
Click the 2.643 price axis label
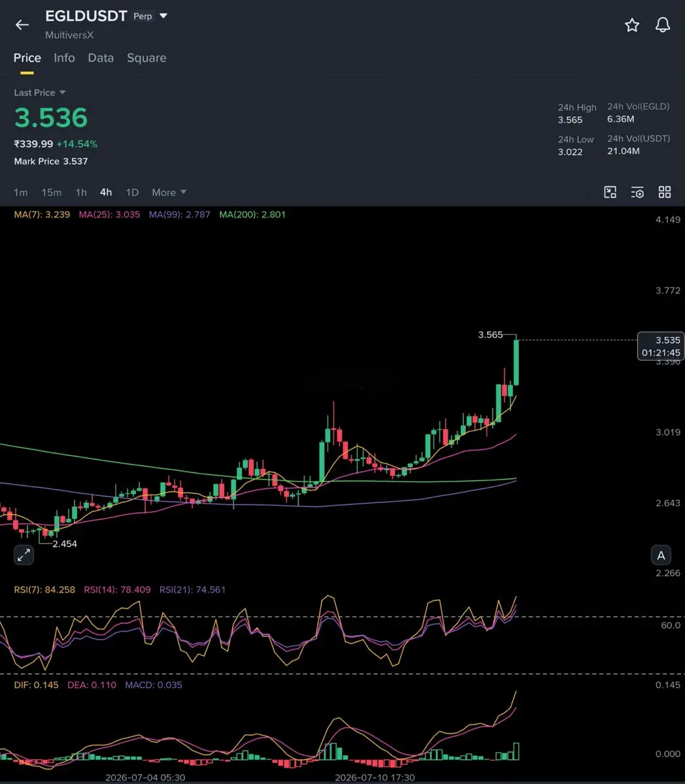668,502
